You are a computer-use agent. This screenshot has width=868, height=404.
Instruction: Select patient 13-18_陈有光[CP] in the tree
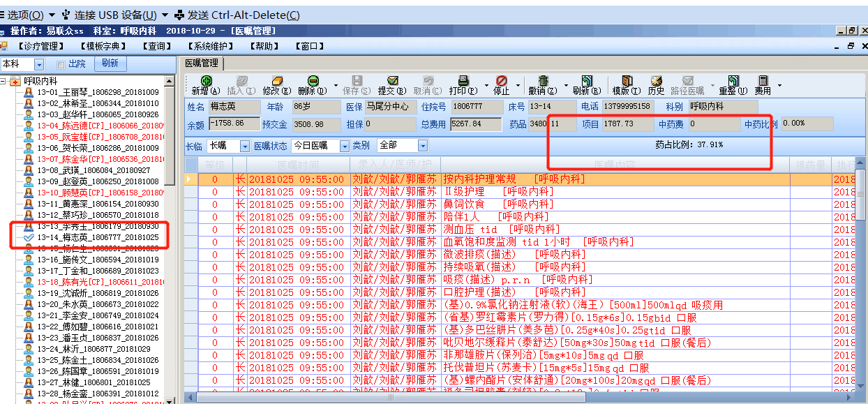[100, 282]
